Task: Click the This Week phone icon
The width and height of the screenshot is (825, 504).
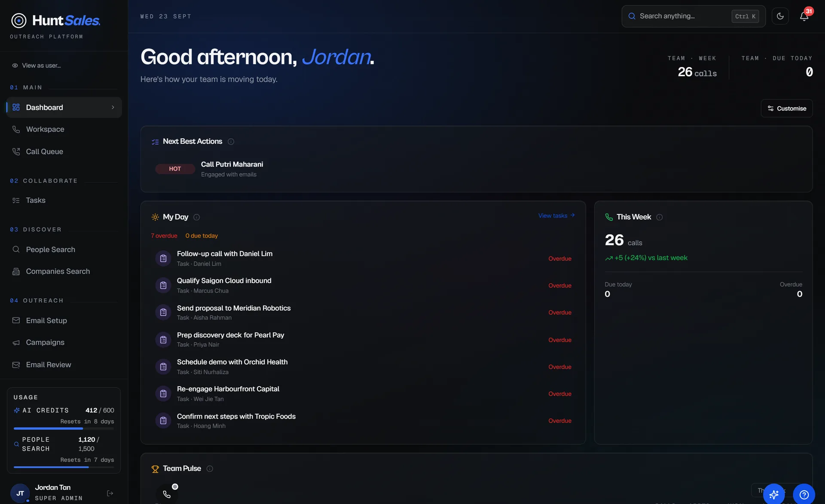Action: click(x=609, y=217)
